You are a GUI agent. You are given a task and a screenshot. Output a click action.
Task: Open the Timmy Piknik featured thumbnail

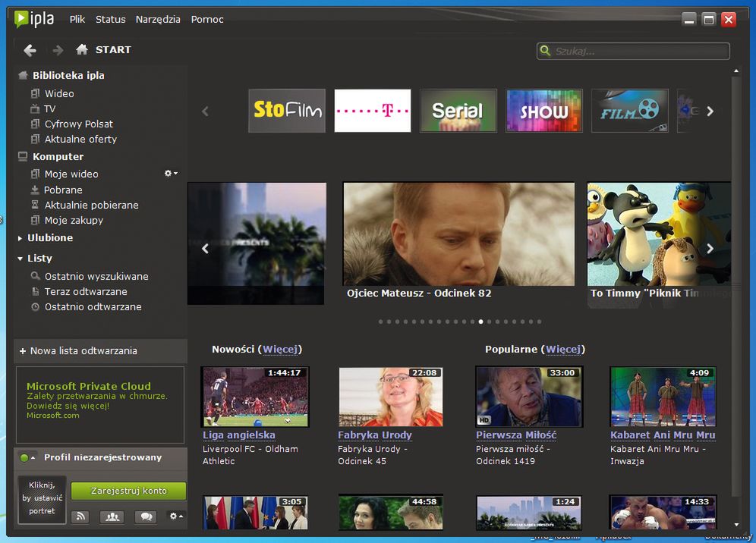pyautogui.click(x=659, y=234)
